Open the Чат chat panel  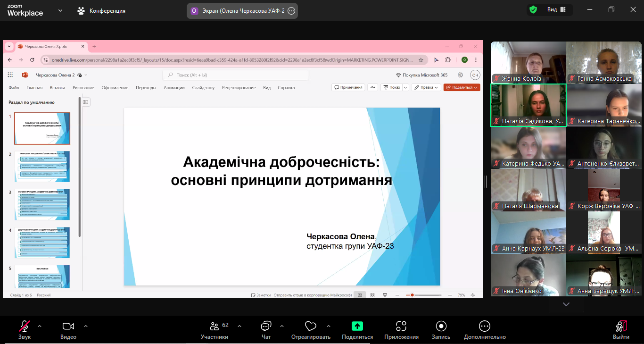266,330
